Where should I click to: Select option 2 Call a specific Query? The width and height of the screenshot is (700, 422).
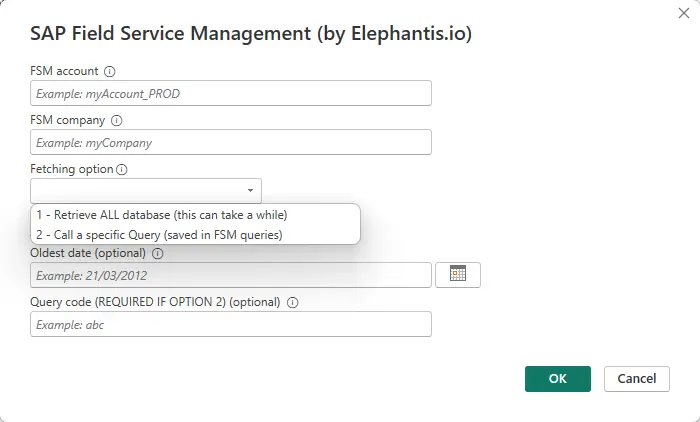(195, 234)
